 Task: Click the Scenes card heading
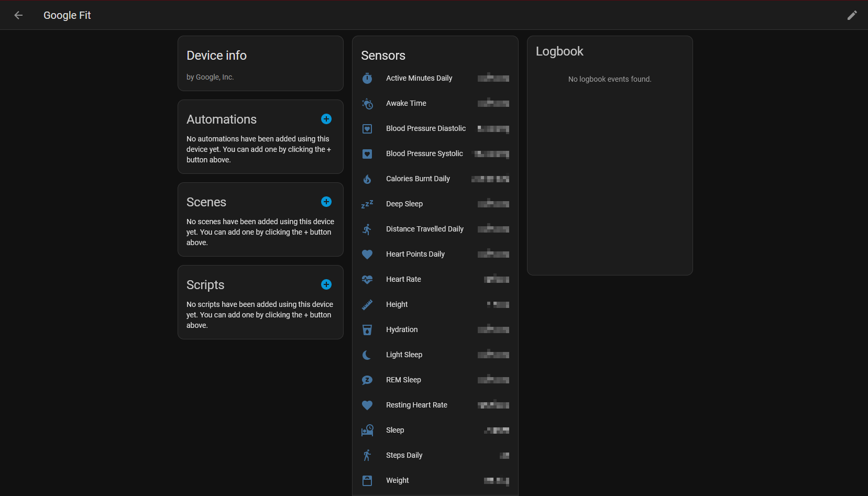(x=206, y=202)
